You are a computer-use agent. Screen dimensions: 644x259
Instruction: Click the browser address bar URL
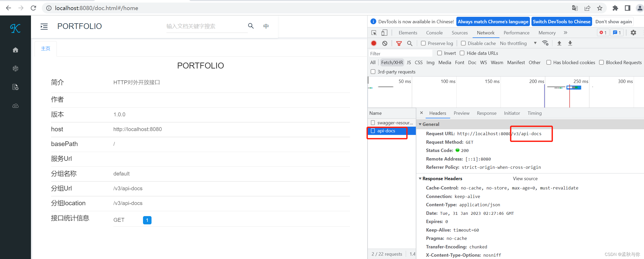point(97,8)
